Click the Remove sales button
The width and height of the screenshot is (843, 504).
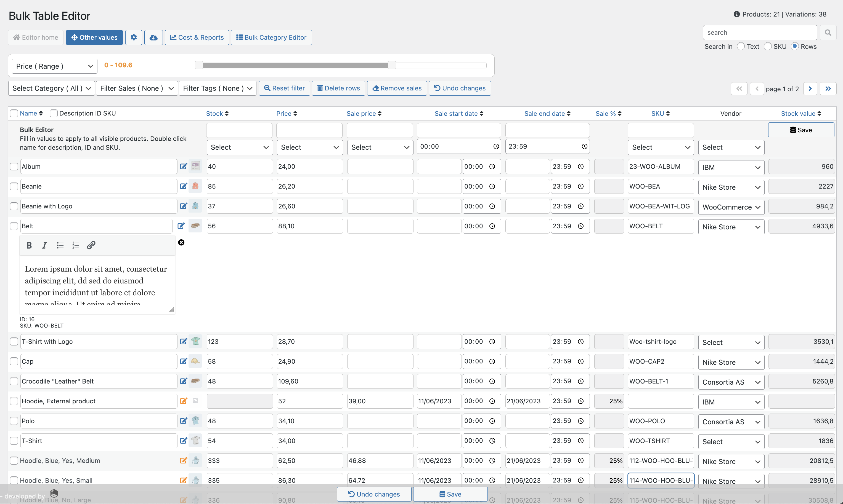397,88
